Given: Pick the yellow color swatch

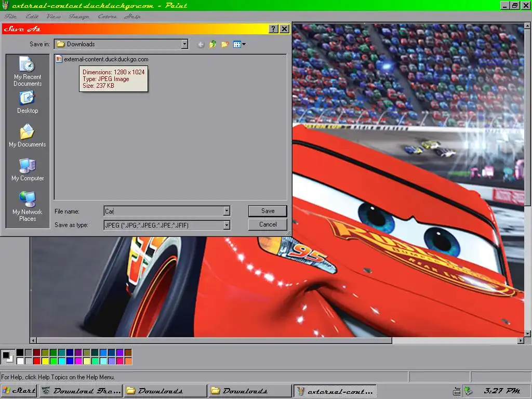Looking at the screenshot, I should pyautogui.click(x=45, y=361).
